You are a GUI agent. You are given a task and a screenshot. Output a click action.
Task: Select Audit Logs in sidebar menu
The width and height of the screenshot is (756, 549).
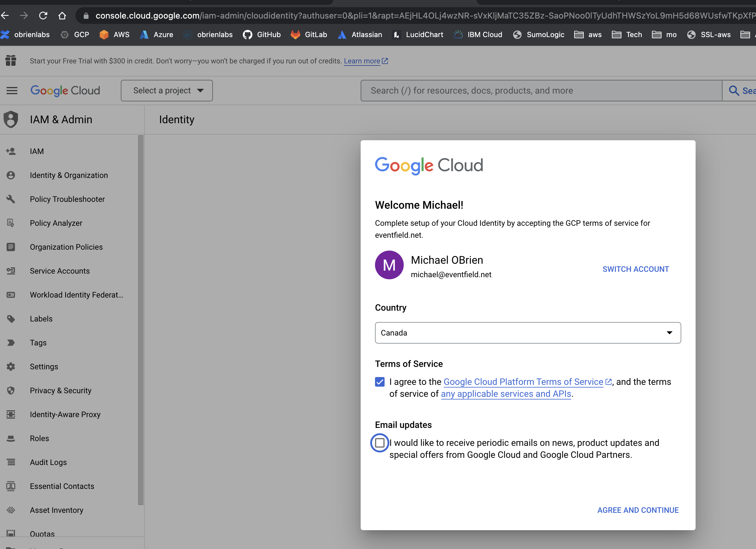[48, 462]
